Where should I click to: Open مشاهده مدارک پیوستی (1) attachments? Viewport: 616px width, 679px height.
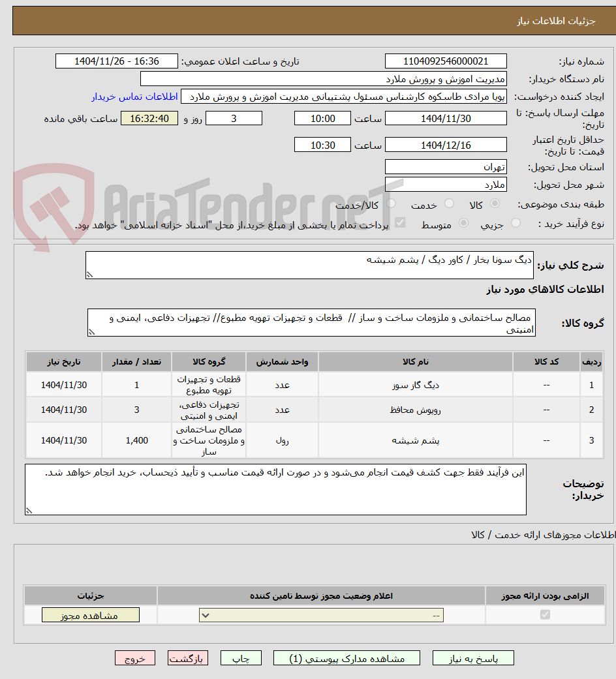pos(346,658)
